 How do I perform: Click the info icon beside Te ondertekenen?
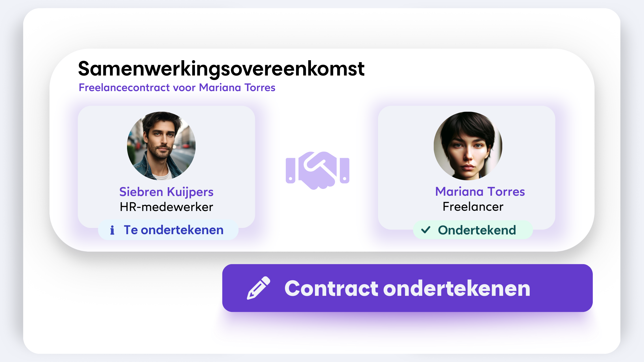(112, 230)
